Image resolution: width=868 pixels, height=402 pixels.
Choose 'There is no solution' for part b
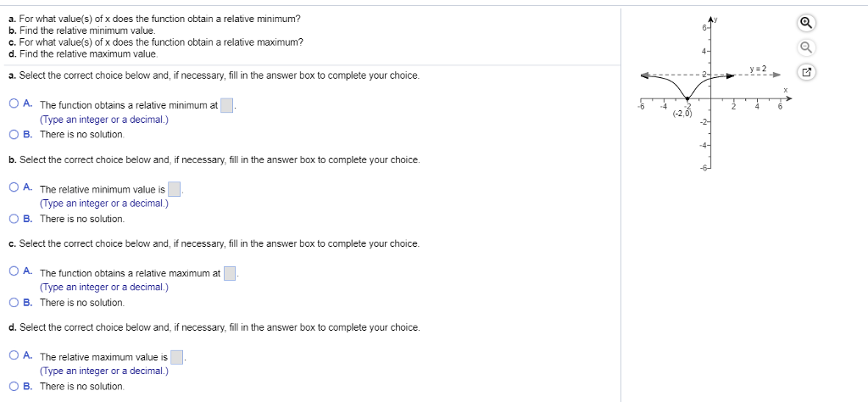coord(14,218)
